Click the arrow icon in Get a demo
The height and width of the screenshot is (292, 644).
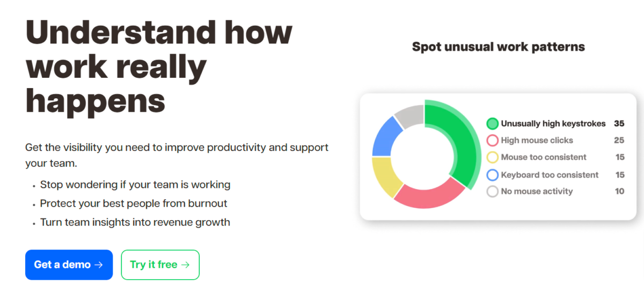98,265
